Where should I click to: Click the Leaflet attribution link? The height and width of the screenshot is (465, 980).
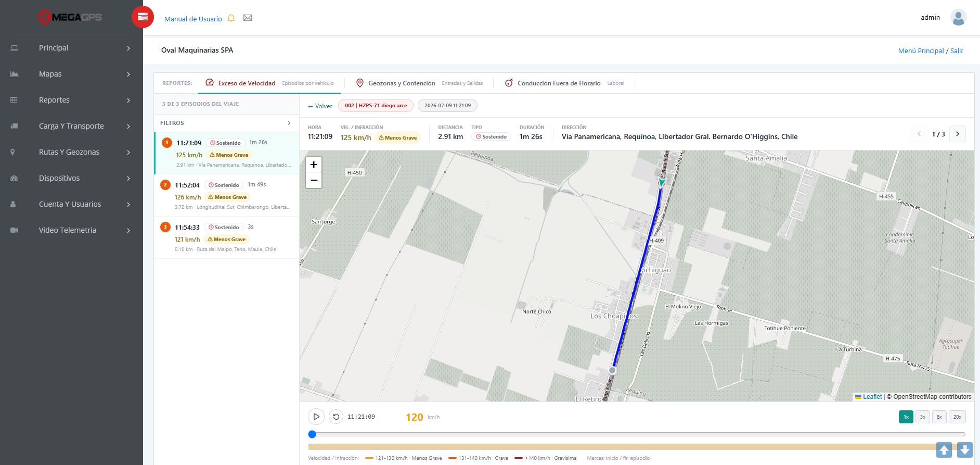point(872,397)
